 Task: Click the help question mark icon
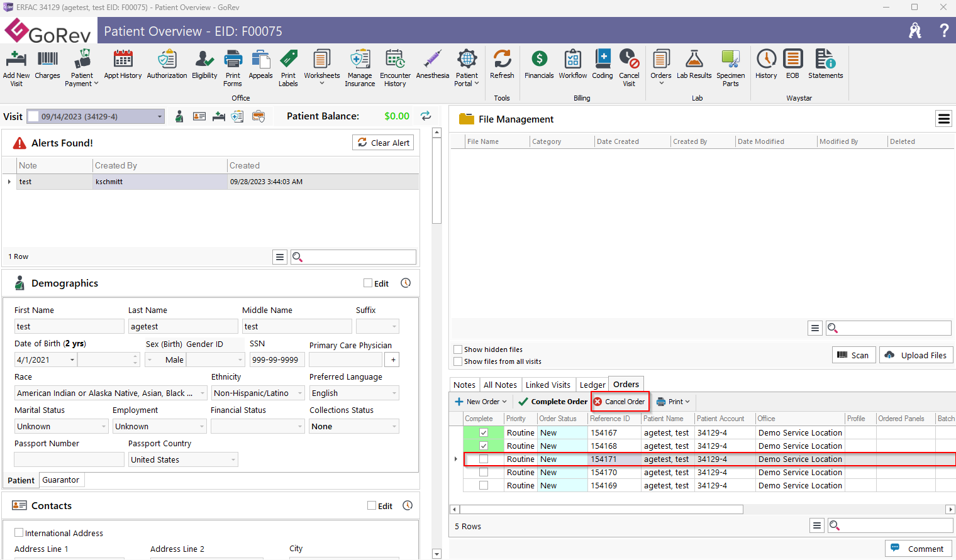[943, 30]
